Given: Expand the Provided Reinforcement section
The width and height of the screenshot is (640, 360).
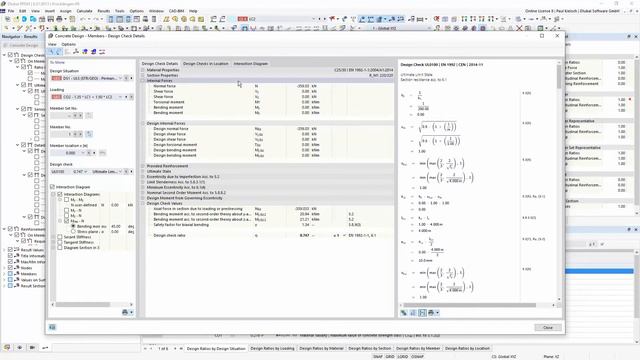Looking at the screenshot, I should coord(143,166).
